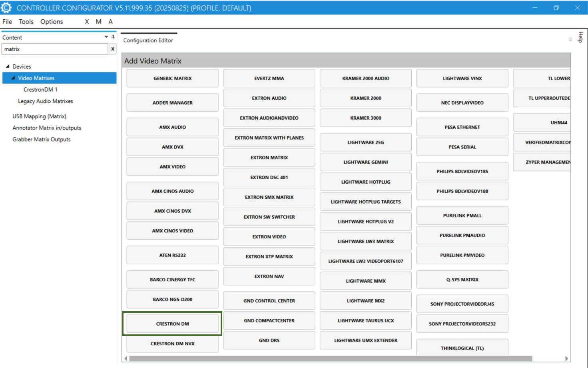Click in the matrix search input field
Screen dimensions: 588x368
click(55, 49)
